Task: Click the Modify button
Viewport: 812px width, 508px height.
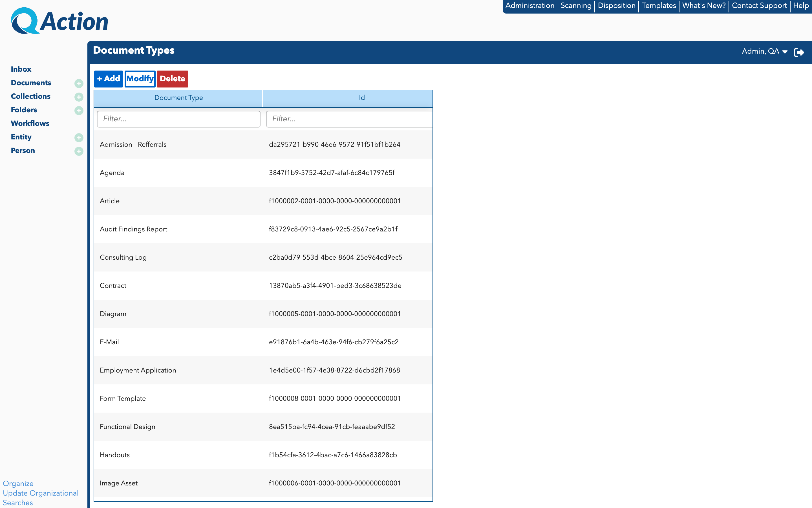Action: 140,79
